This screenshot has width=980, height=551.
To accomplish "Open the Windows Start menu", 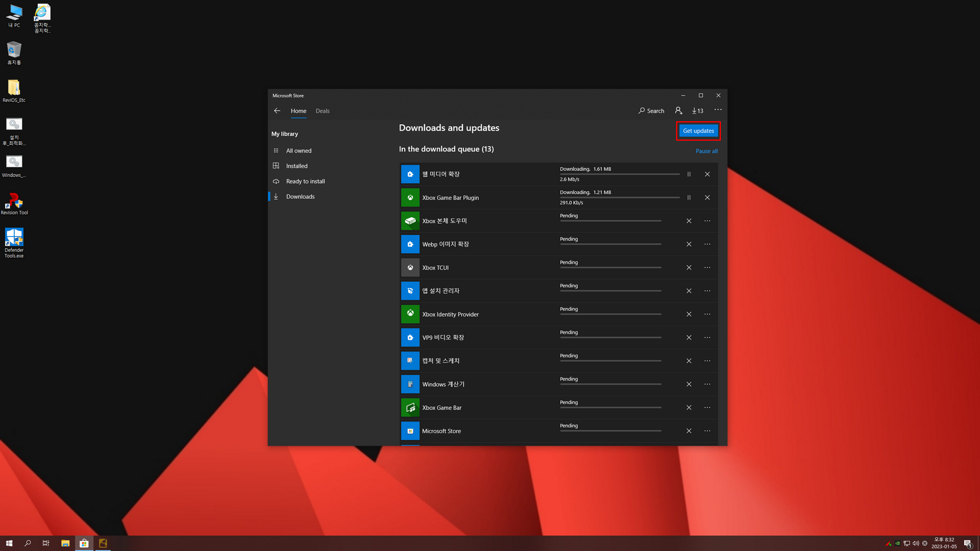I will point(9,543).
